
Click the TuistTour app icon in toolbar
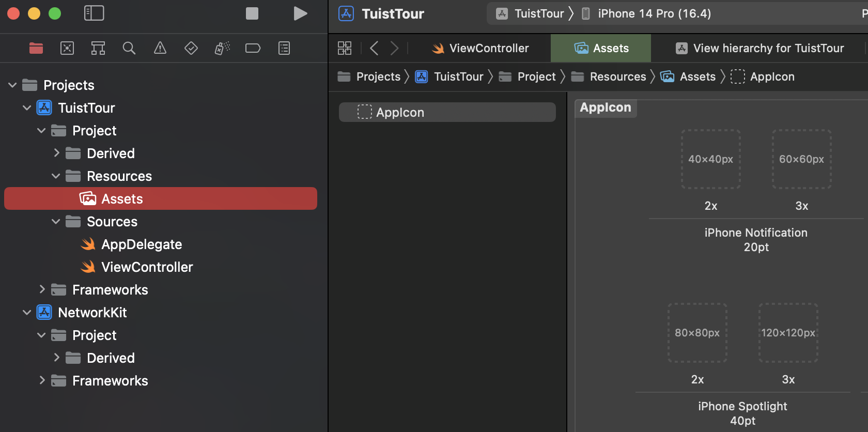pyautogui.click(x=346, y=13)
